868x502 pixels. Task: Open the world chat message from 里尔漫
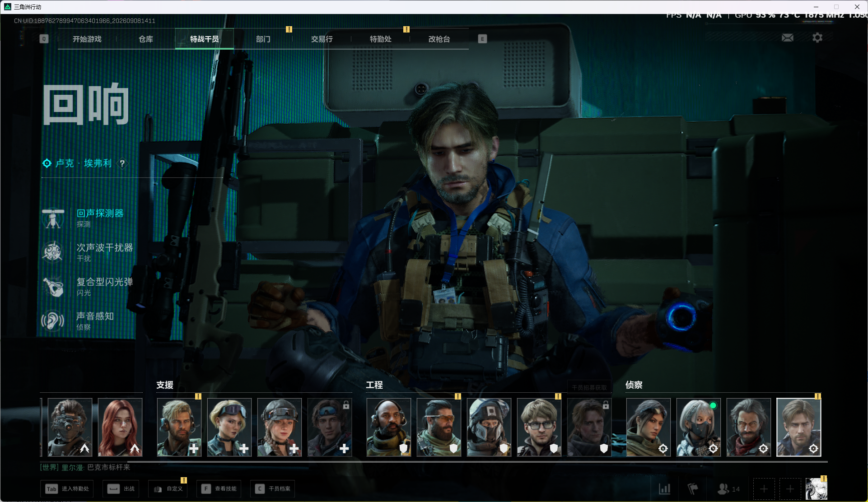pyautogui.click(x=85, y=467)
